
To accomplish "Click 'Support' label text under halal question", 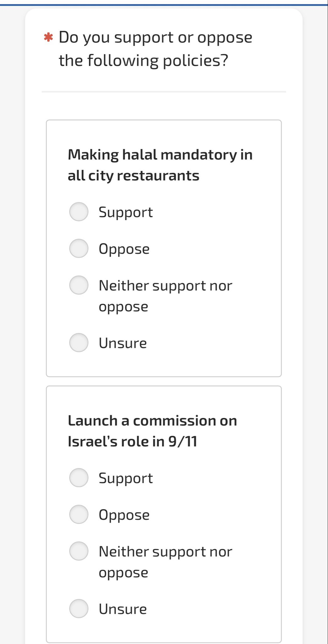I will pyautogui.click(x=125, y=212).
